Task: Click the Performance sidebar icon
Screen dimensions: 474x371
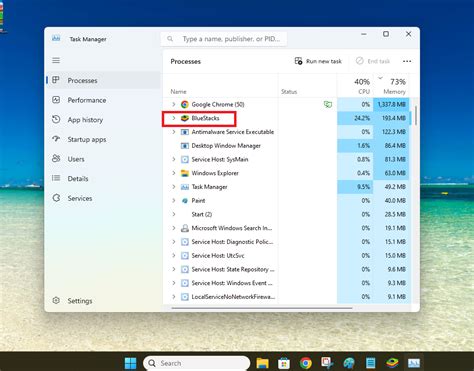Action: tap(56, 100)
